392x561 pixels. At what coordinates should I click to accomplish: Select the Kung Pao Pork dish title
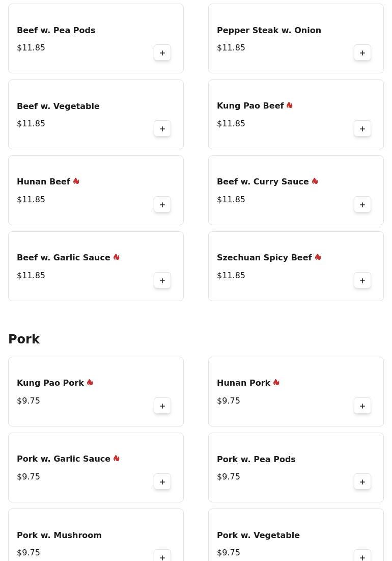[x=50, y=383]
